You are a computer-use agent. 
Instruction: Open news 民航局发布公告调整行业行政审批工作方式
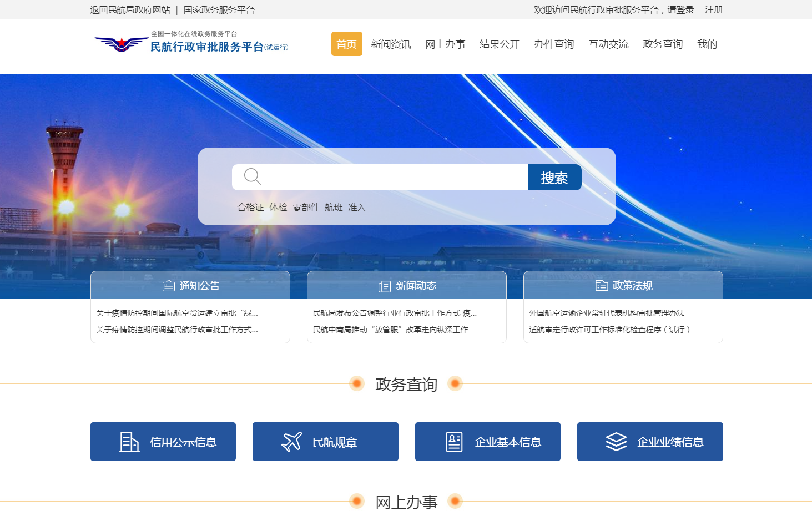(x=395, y=313)
